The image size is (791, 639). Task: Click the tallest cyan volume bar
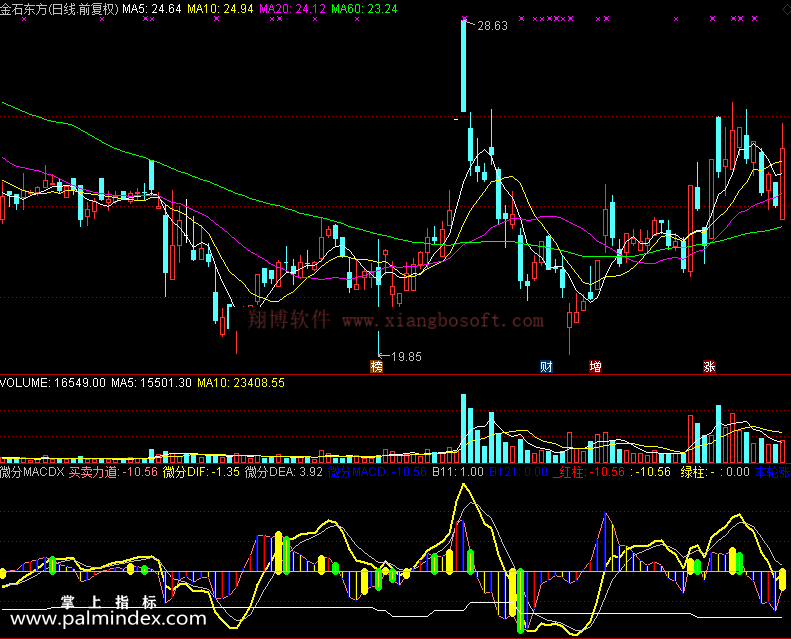[464, 429]
